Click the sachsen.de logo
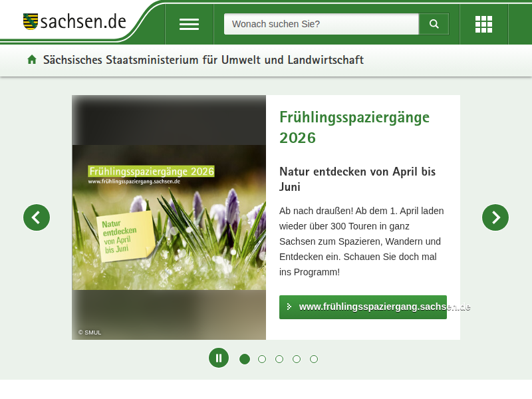The height and width of the screenshot is (399, 532). pos(74,21)
